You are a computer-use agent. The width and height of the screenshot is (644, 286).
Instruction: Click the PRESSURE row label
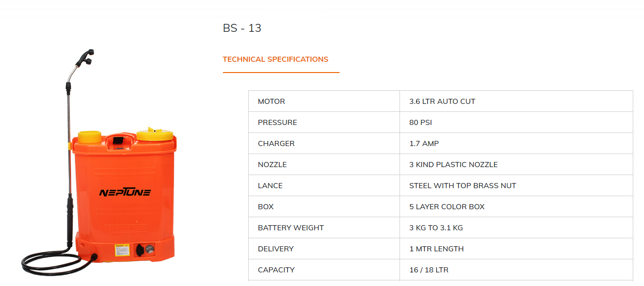tap(277, 123)
